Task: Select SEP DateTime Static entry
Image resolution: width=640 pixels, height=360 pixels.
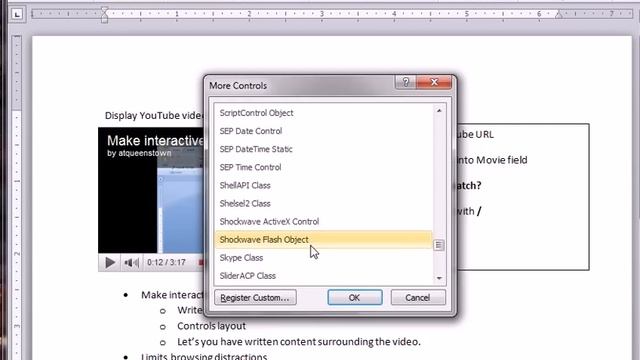Action: (x=323, y=149)
